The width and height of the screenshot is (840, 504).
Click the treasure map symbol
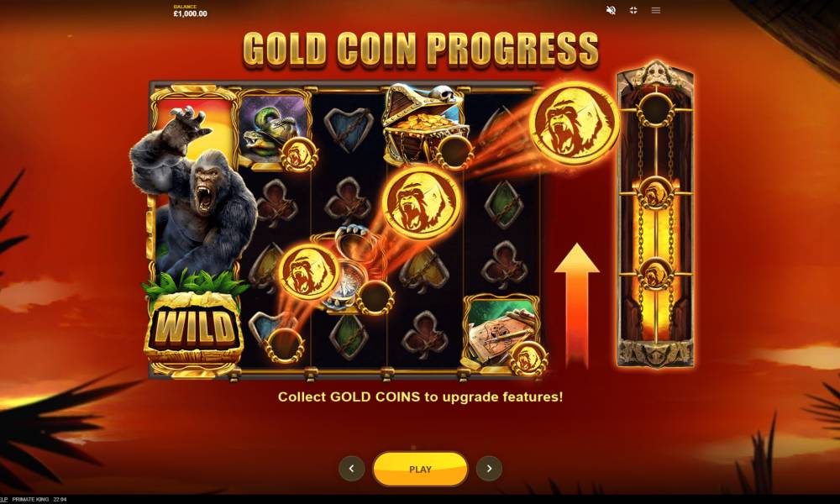click(501, 332)
